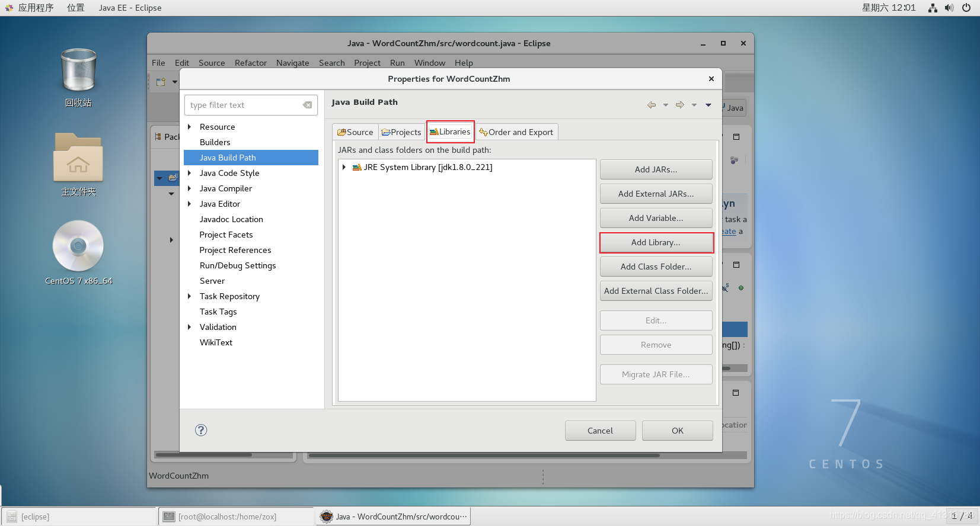Expand the Resource tree node
The image size is (980, 526).
[189, 127]
